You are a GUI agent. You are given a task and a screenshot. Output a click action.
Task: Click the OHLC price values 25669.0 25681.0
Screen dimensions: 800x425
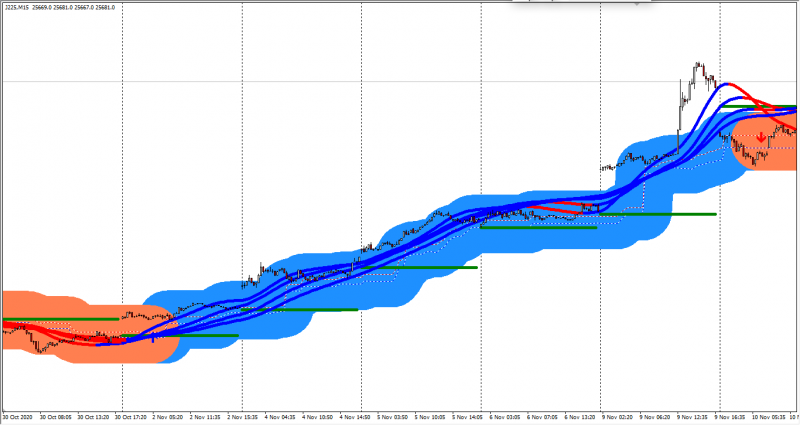[54, 8]
